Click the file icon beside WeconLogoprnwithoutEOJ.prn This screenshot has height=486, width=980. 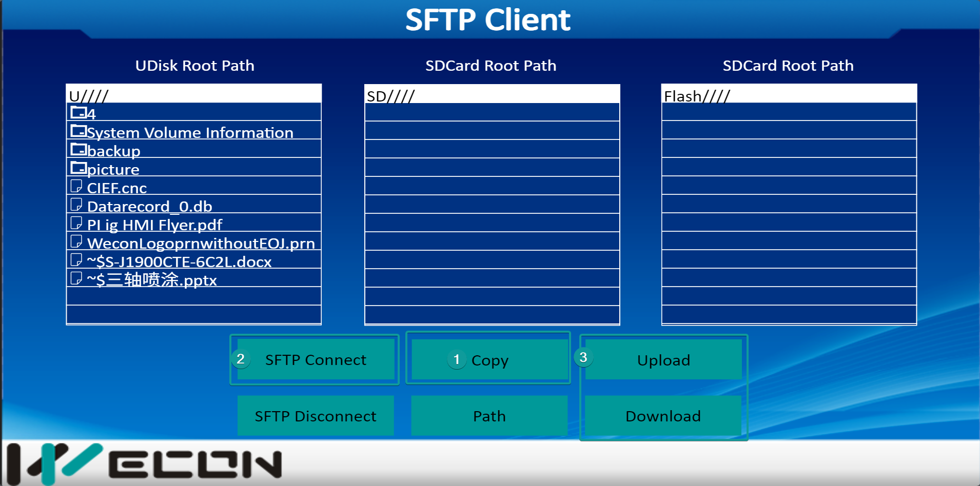76,241
